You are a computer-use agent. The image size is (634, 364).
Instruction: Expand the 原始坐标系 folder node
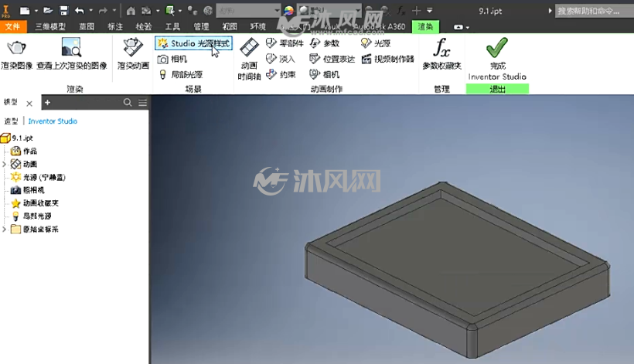pyautogui.click(x=4, y=230)
